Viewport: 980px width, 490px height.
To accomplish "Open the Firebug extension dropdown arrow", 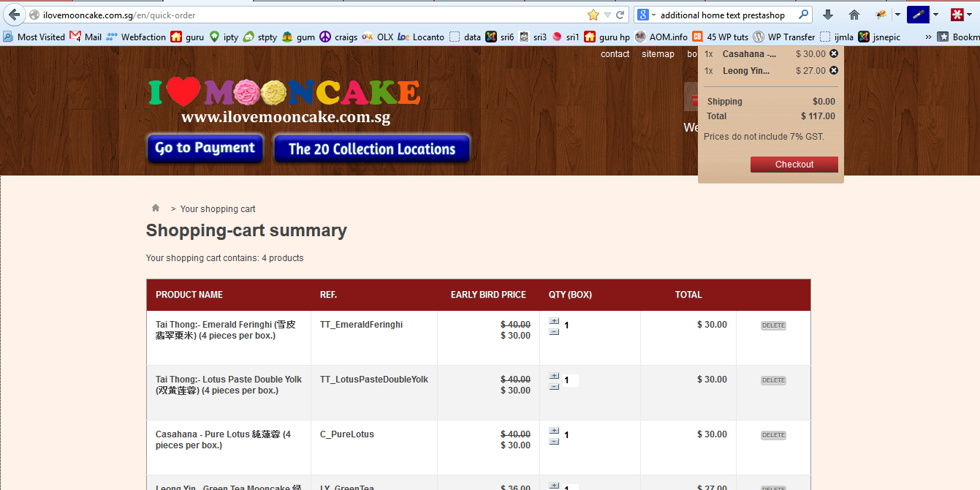I will [x=897, y=15].
